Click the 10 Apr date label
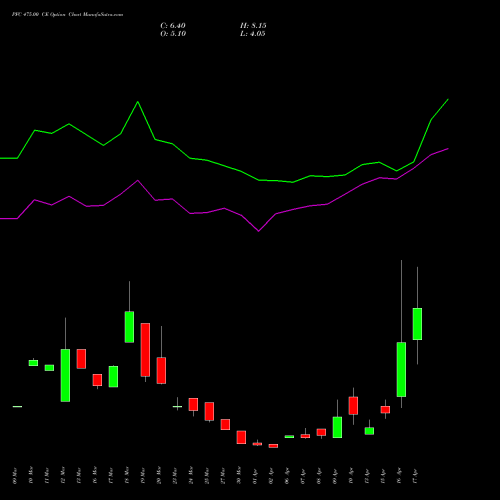The image size is (500, 500). click(x=351, y=476)
